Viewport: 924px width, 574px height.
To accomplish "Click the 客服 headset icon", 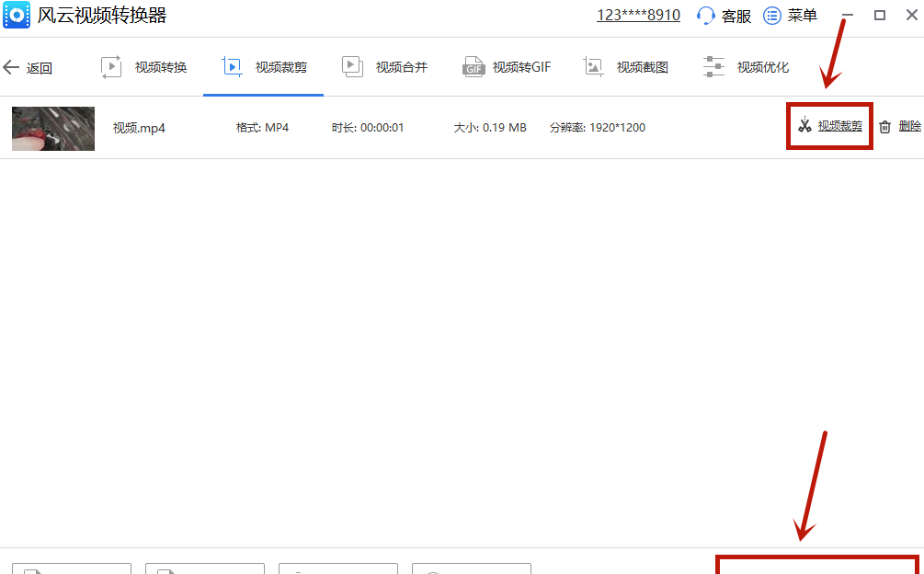I will click(x=706, y=16).
